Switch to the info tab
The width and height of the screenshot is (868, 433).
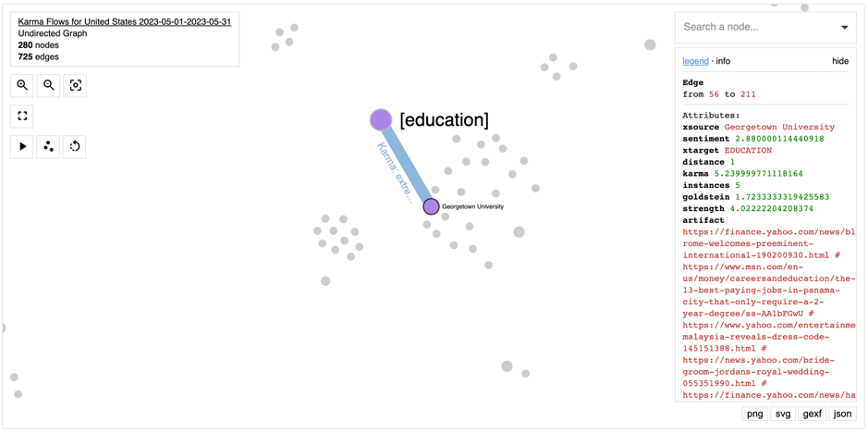click(x=723, y=61)
